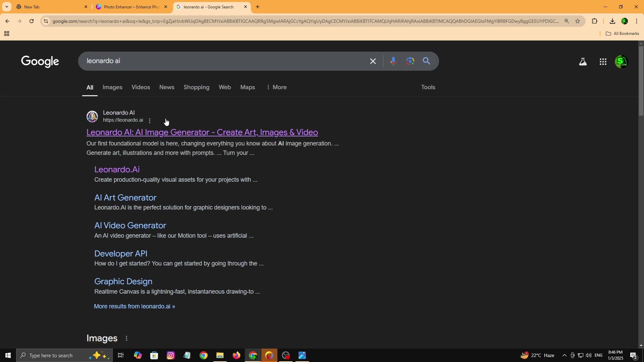The height and width of the screenshot is (362, 644).
Task: Select the Maps search tab
Action: 248,87
